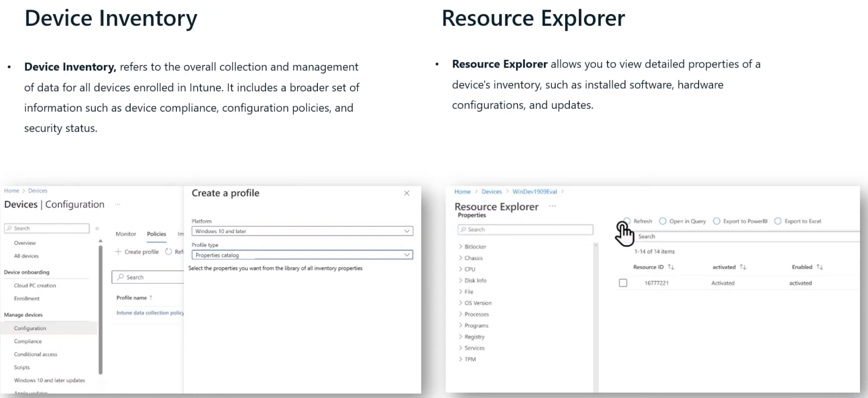868x398 pixels.
Task: Go to Conditional access
Action: (36, 355)
